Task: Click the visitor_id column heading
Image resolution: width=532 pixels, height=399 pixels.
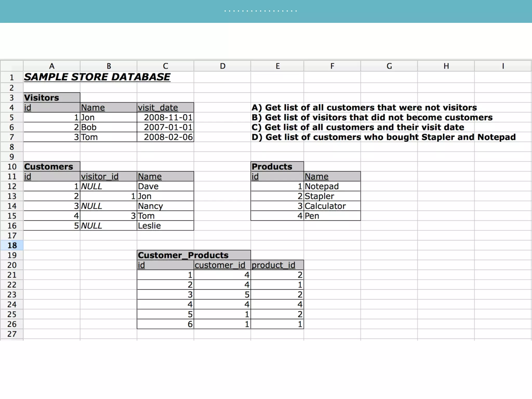Action: click(x=108, y=177)
